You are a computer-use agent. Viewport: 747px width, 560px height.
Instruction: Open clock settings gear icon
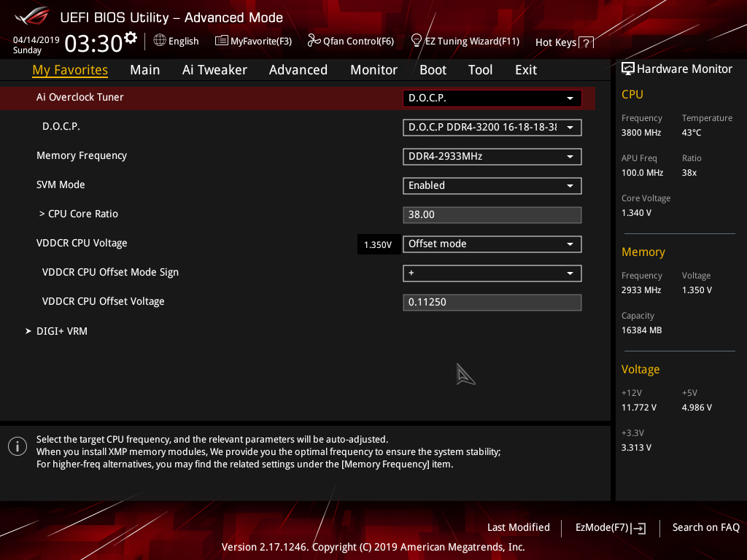(130, 37)
